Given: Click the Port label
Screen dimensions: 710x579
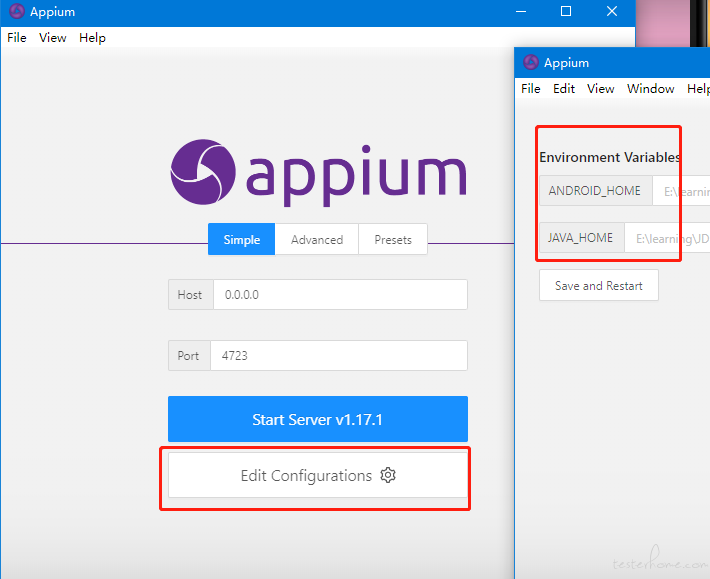Looking at the screenshot, I should pos(189,355).
